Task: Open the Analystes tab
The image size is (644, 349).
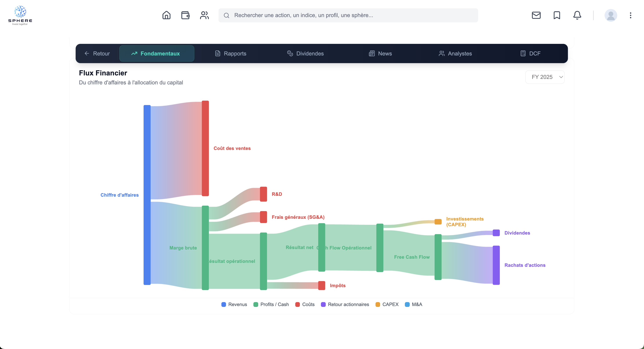Action: pyautogui.click(x=455, y=53)
